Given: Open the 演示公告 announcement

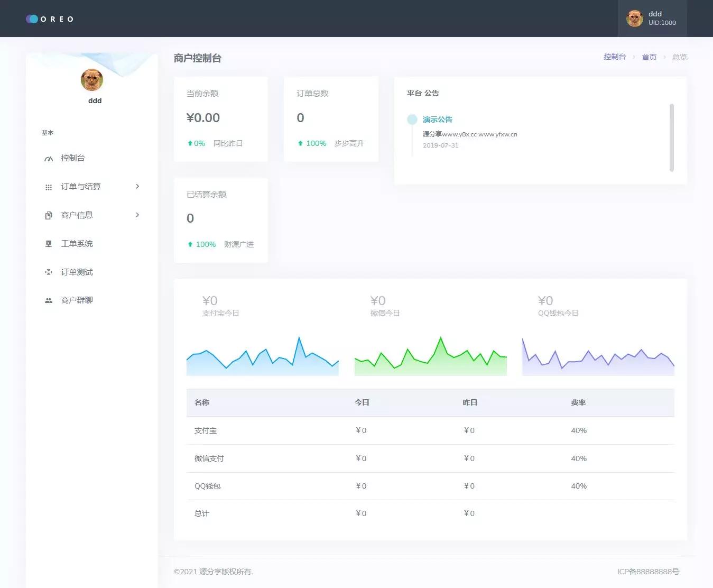Looking at the screenshot, I should [437, 120].
